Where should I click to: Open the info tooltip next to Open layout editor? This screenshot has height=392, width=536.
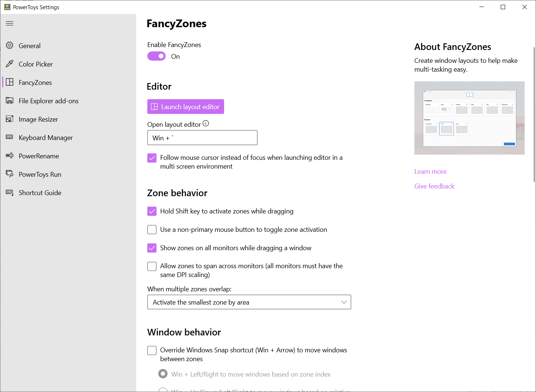click(x=206, y=124)
